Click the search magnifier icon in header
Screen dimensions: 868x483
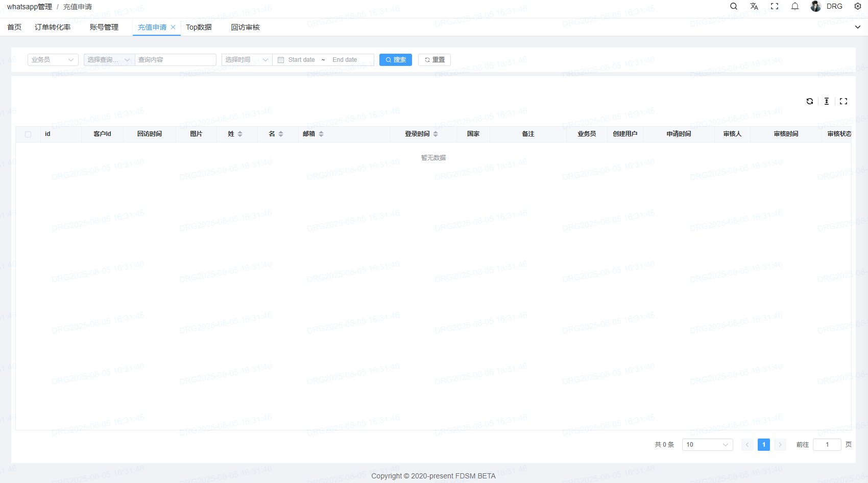(734, 7)
